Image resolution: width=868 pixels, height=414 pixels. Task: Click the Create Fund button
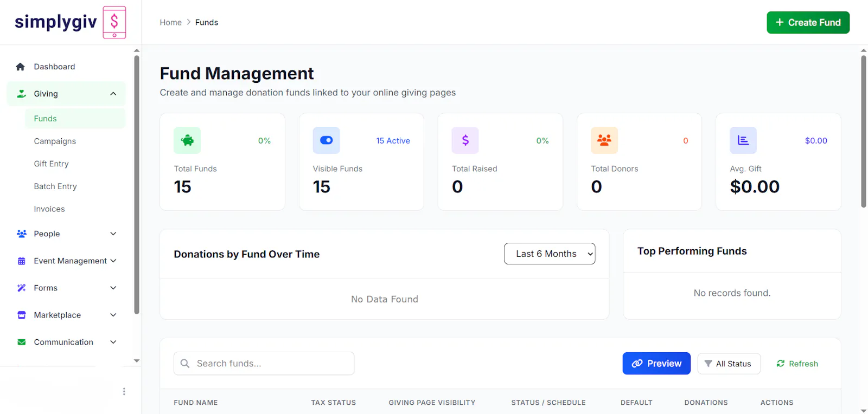point(808,22)
